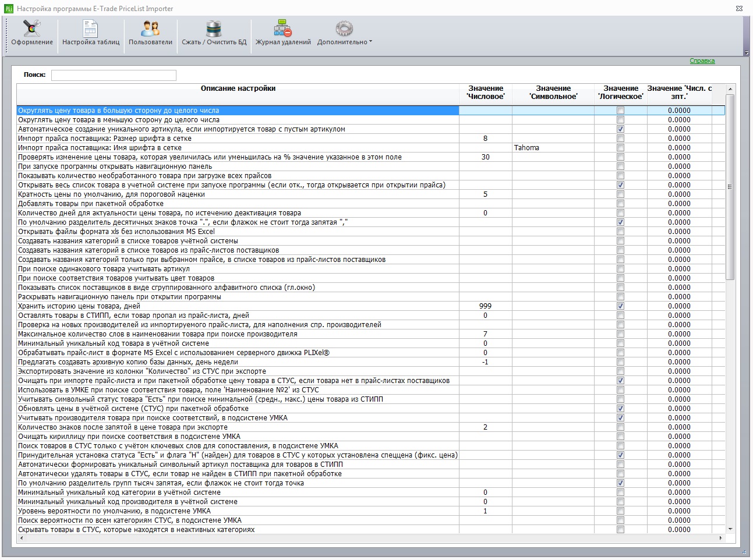The image size is (753, 560).
Task: Uncheck Автоматическое создание уникального артикула checkbox
Action: click(620, 129)
